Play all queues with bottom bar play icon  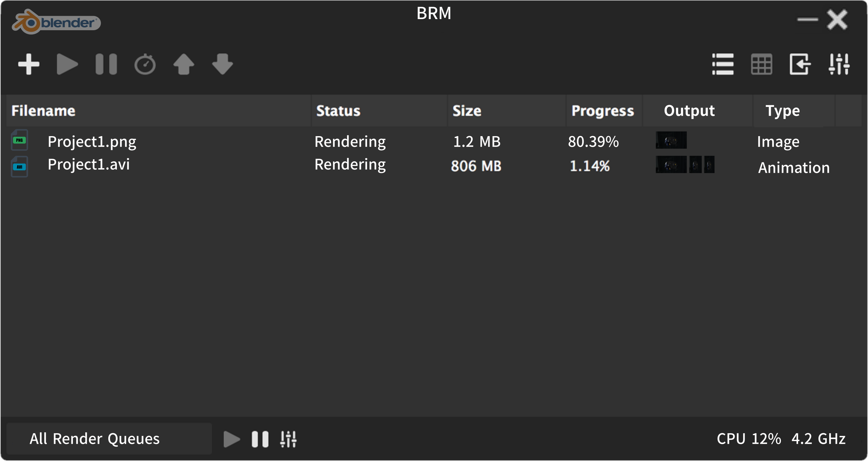(x=232, y=439)
